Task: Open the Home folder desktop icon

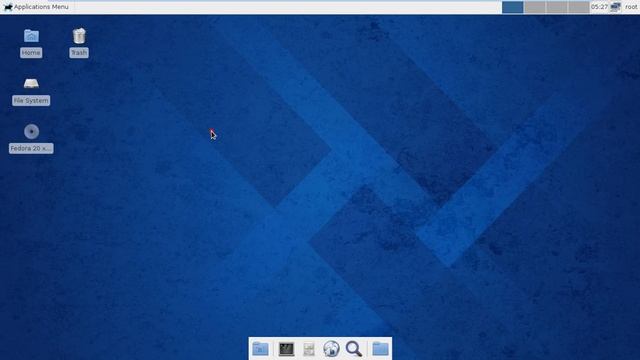Action: 31,36
